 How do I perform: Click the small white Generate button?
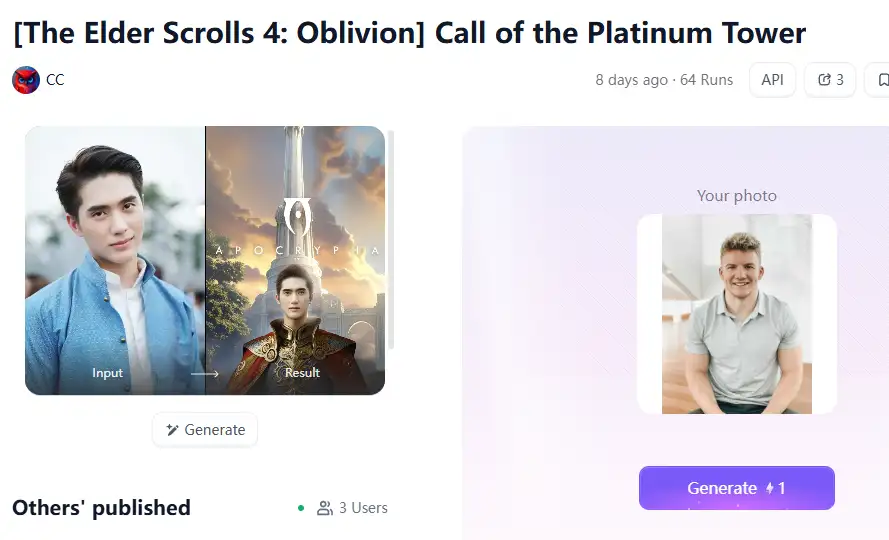[x=205, y=430]
